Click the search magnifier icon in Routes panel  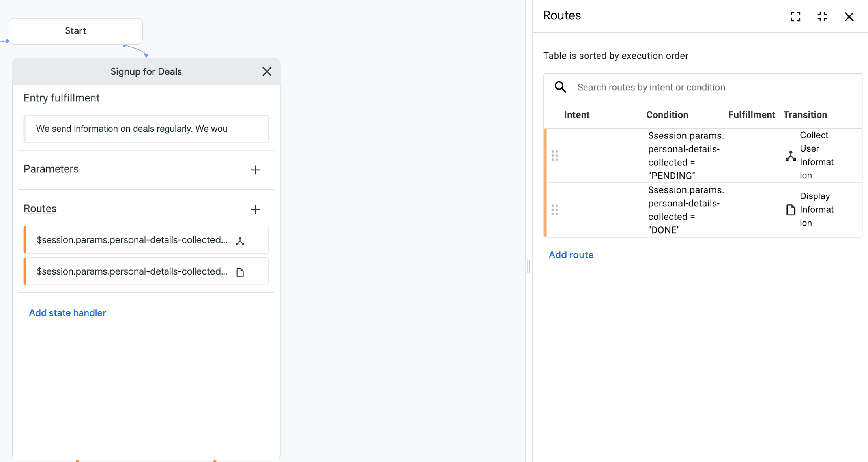click(560, 87)
